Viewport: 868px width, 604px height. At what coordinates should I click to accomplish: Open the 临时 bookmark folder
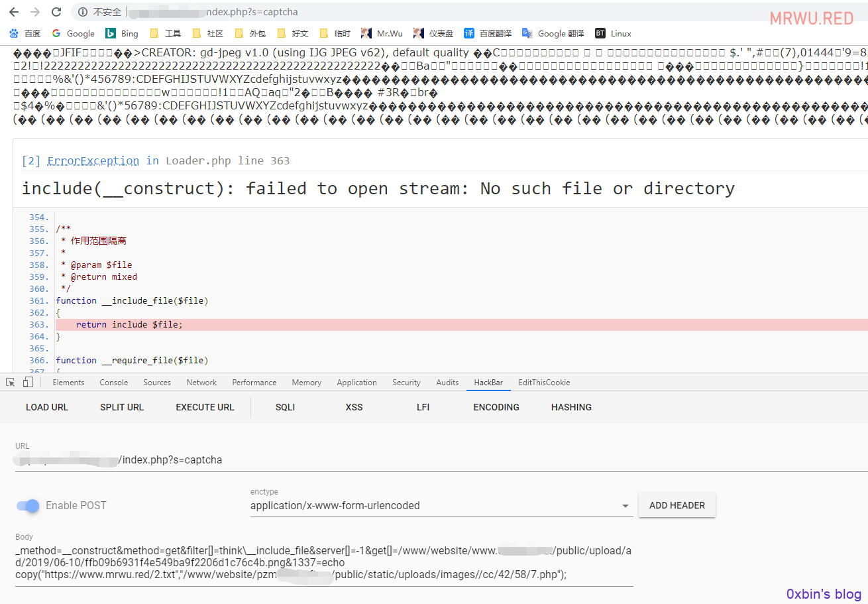tap(335, 33)
